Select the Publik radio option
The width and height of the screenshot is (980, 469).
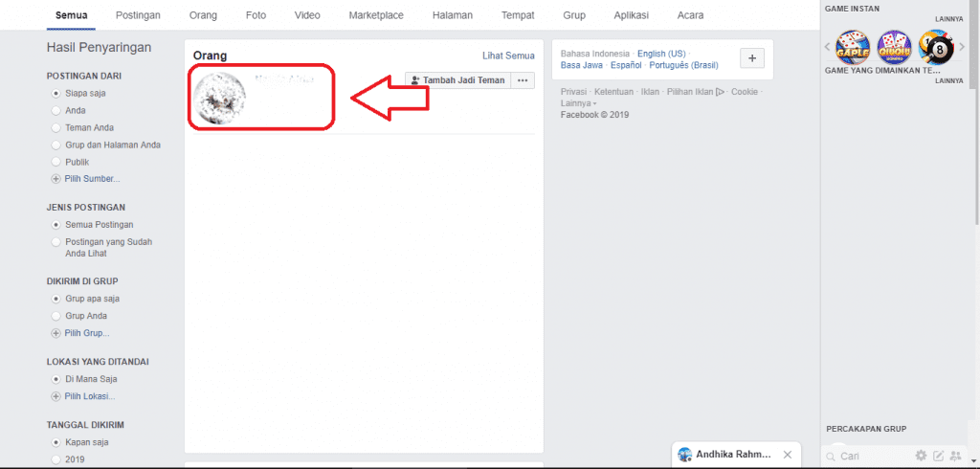pyautogui.click(x=56, y=162)
